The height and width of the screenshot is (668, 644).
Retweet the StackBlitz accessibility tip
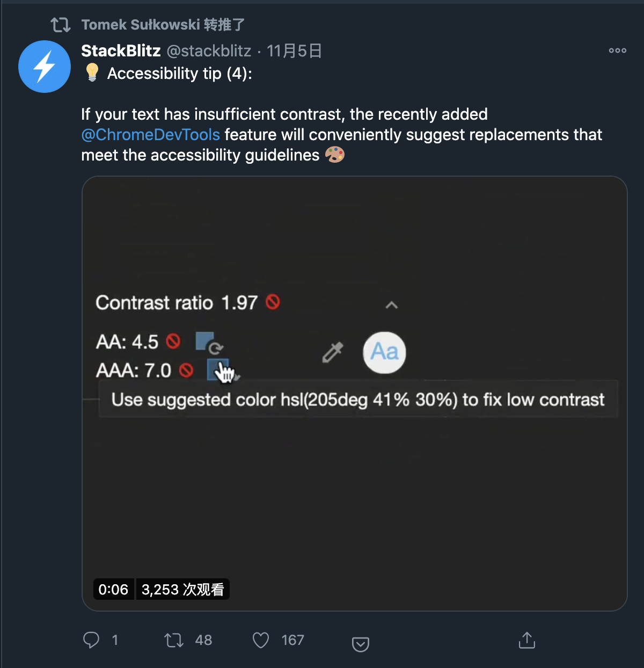point(174,640)
